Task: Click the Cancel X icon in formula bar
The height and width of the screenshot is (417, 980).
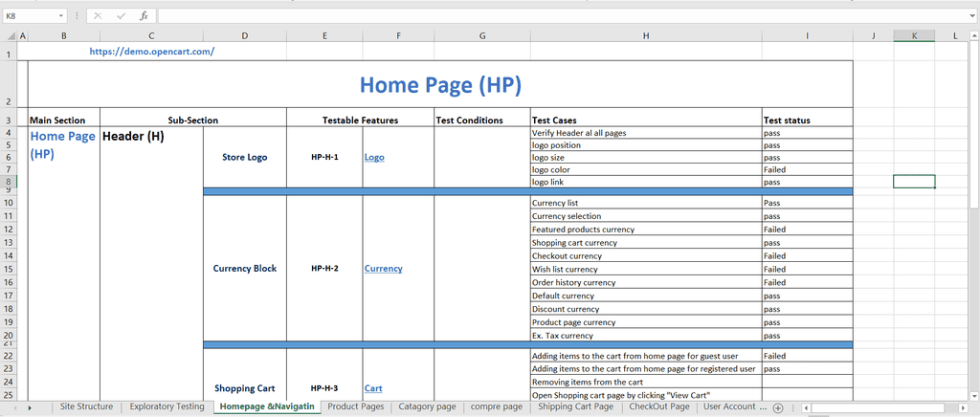Action: point(99,16)
